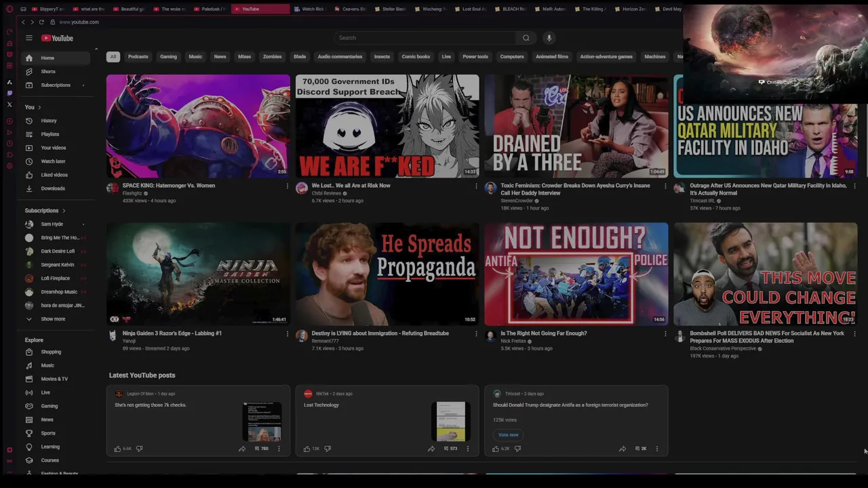
Task: Open the Drained By A Three thumbnail
Action: pyautogui.click(x=576, y=126)
